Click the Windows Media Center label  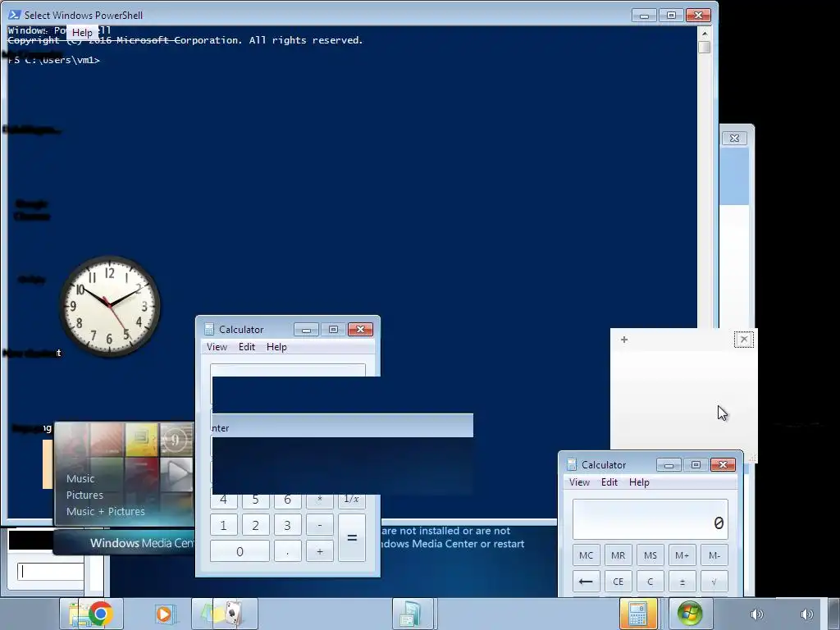[142, 543]
